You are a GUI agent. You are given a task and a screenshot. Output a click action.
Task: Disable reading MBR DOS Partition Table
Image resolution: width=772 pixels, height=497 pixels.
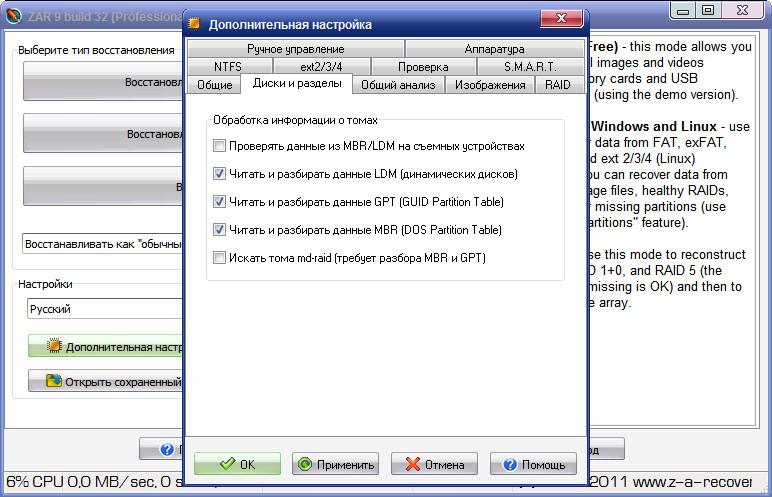219,230
